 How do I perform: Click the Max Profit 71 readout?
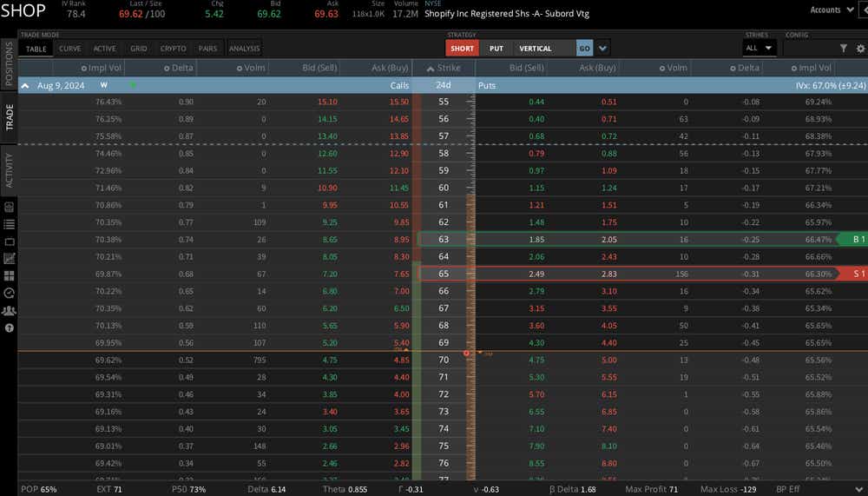pyautogui.click(x=652, y=489)
